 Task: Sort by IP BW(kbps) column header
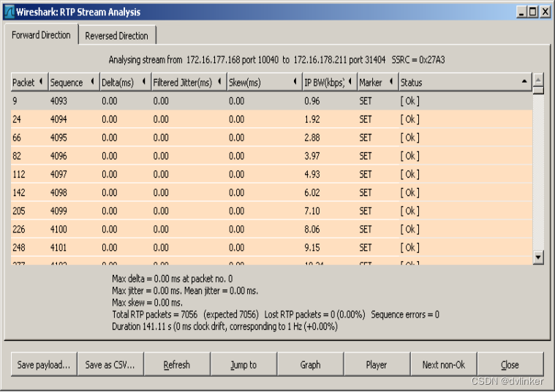pos(330,82)
